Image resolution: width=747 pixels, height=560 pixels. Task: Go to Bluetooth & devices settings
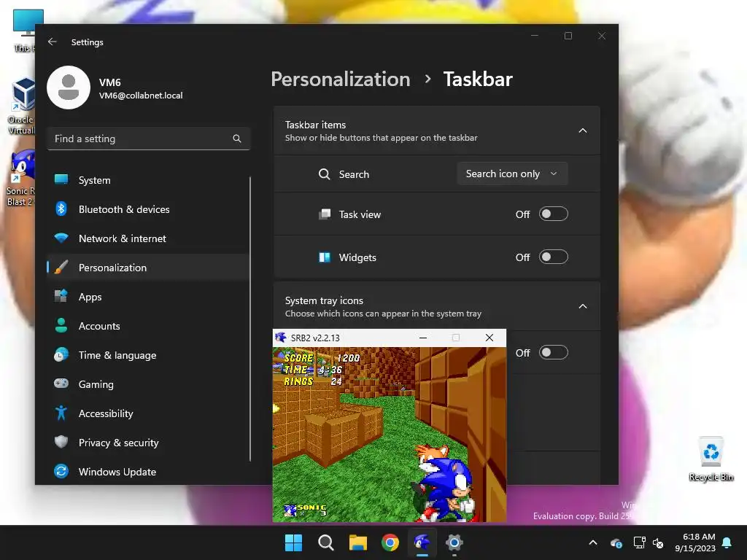pos(147,209)
